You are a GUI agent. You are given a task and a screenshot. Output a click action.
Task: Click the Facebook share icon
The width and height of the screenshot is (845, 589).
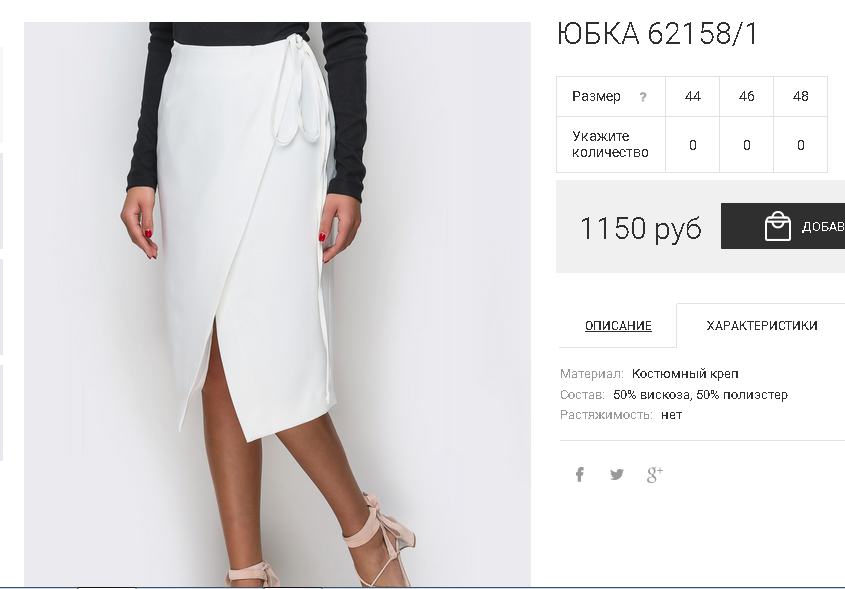tap(579, 474)
